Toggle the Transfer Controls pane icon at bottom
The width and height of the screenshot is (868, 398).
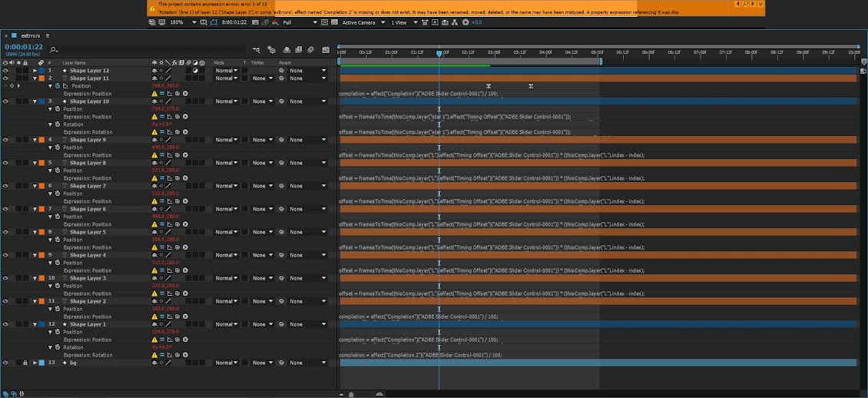[13, 393]
